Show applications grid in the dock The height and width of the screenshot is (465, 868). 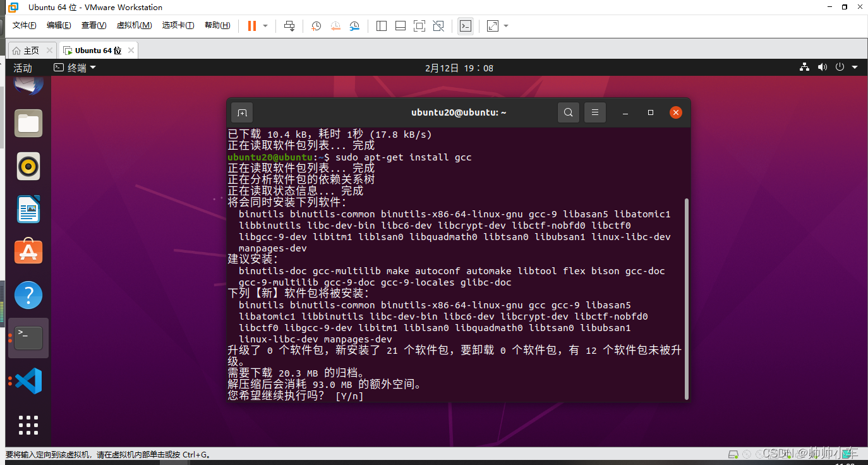coord(28,425)
